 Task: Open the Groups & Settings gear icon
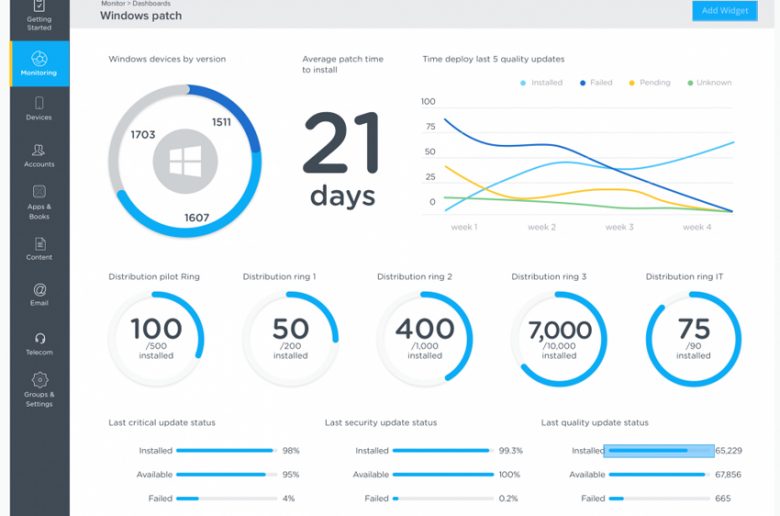(40, 380)
